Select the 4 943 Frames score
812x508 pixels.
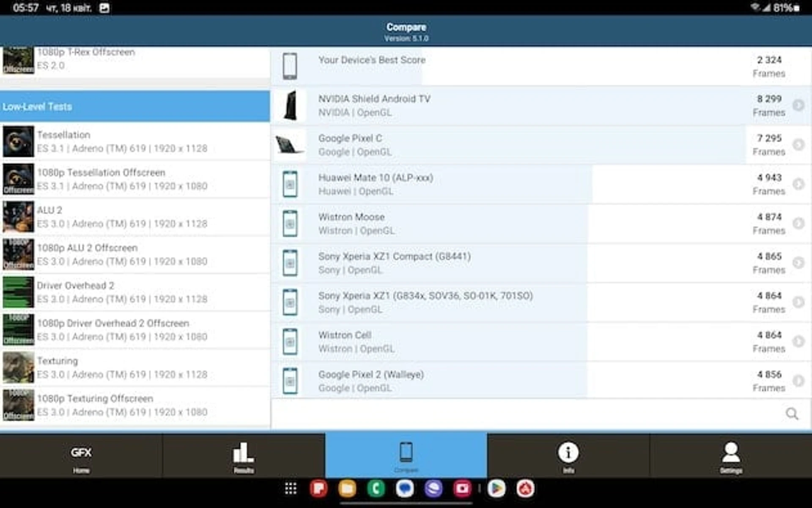tap(769, 184)
